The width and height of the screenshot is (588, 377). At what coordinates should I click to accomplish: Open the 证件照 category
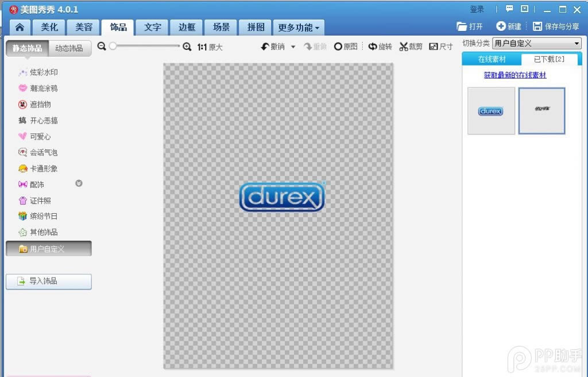point(34,201)
